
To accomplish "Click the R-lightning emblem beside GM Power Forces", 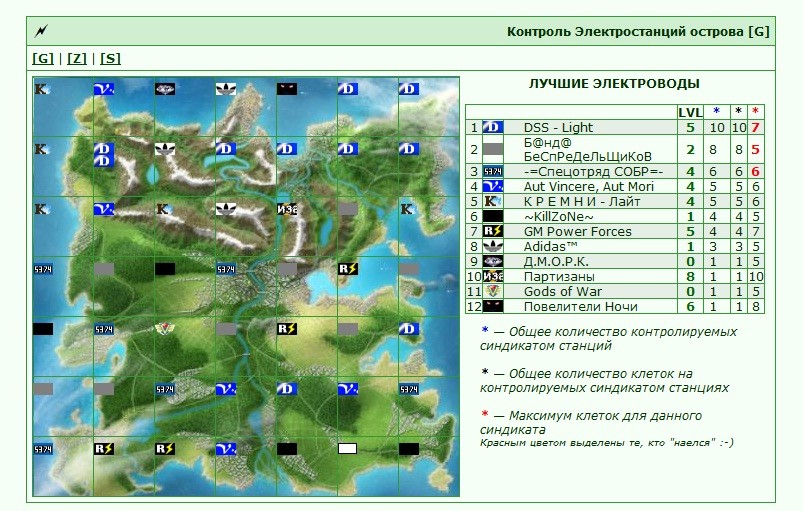I will 493,231.
